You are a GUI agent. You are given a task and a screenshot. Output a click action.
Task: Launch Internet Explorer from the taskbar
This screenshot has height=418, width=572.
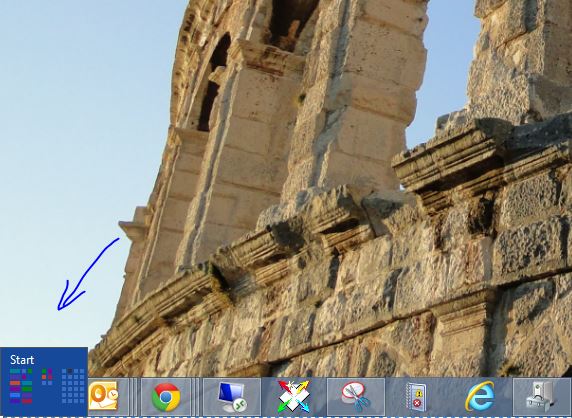click(x=480, y=397)
